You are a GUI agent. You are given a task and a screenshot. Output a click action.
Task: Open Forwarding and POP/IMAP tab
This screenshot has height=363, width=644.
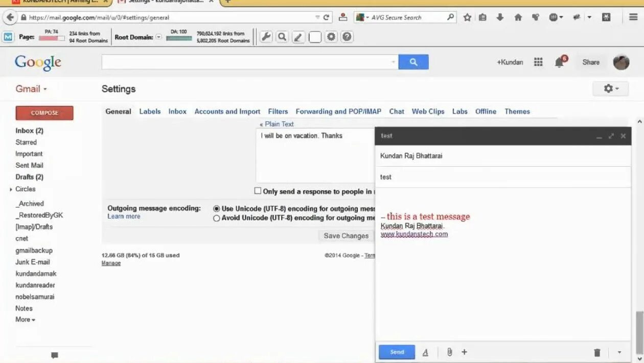click(338, 111)
